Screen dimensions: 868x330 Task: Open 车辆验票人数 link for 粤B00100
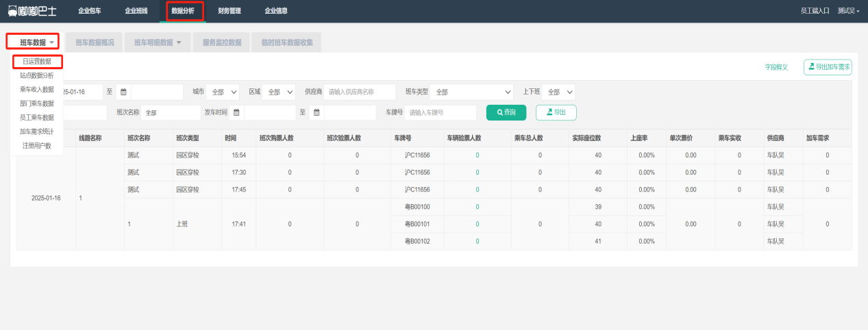[478, 207]
